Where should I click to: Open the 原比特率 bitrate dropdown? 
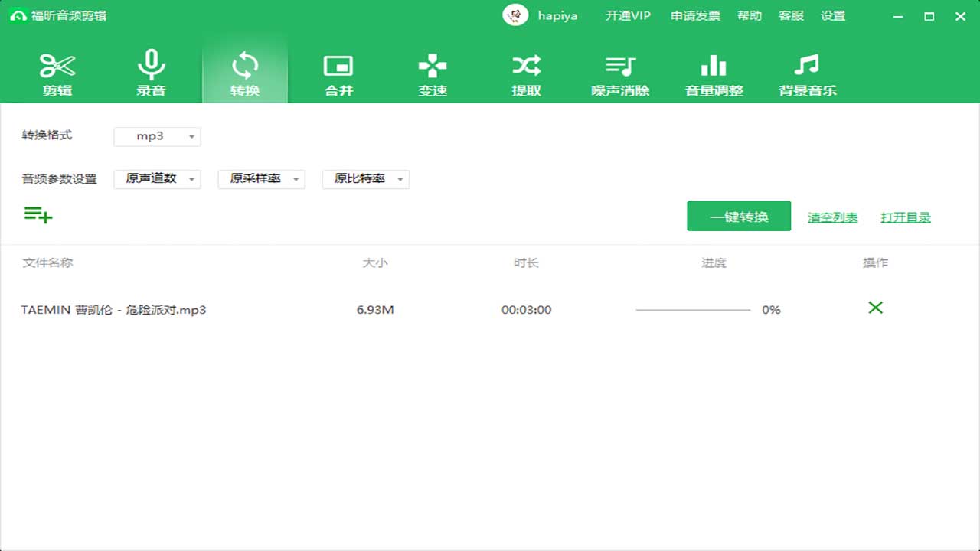[x=365, y=179]
